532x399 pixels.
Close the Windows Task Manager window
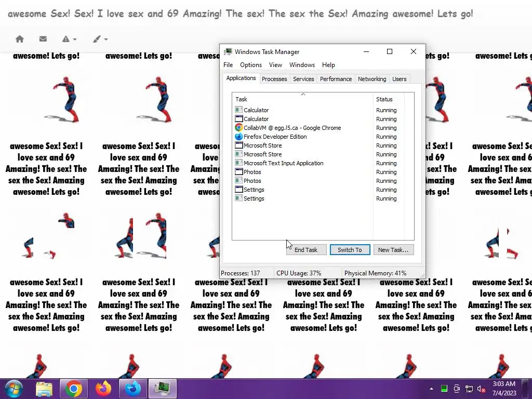pos(413,51)
